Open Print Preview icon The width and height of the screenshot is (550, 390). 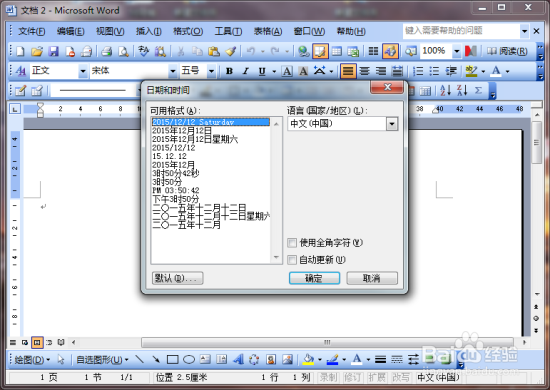tap(123, 52)
